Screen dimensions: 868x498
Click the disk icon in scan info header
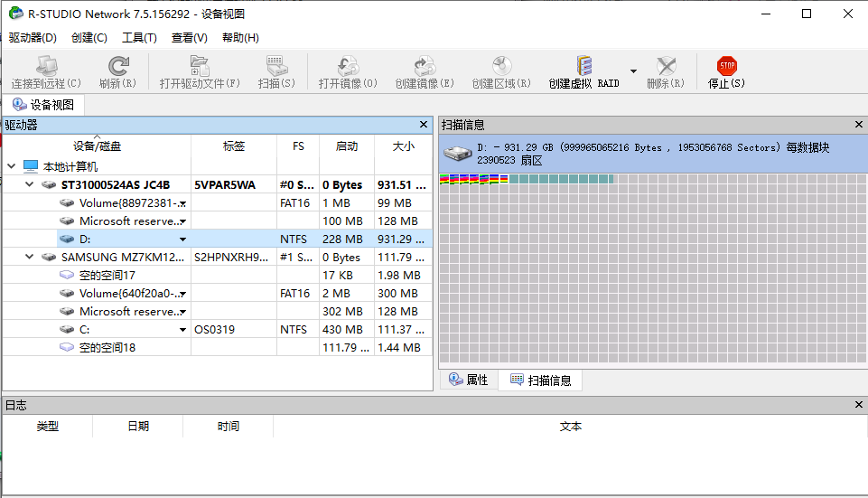pyautogui.click(x=457, y=154)
